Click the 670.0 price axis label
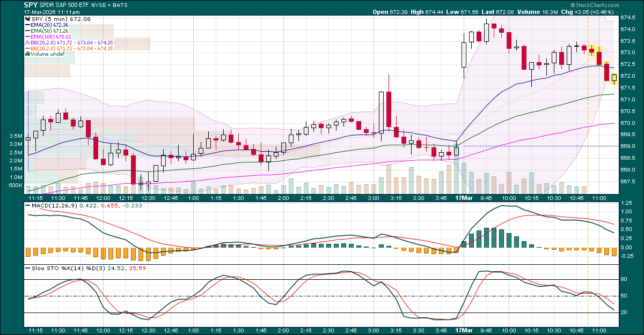 628,123
